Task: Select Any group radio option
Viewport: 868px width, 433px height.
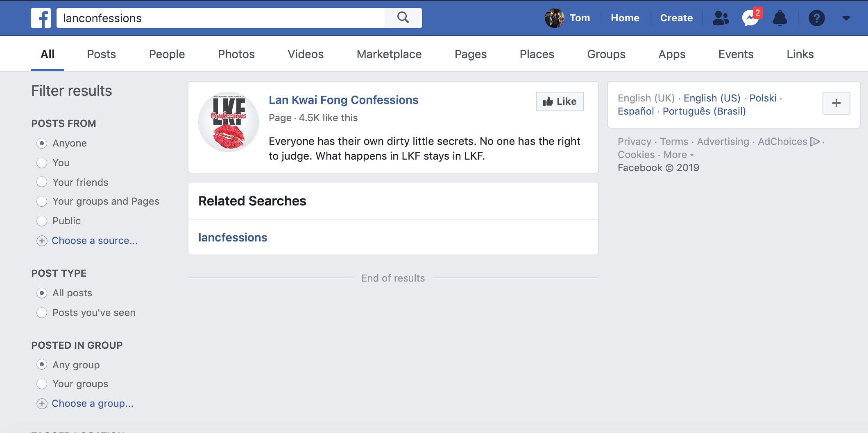Action: [42, 364]
